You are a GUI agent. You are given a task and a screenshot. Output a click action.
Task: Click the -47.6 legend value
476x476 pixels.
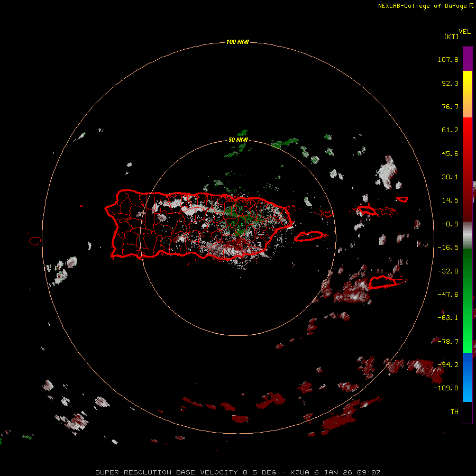[448, 295]
